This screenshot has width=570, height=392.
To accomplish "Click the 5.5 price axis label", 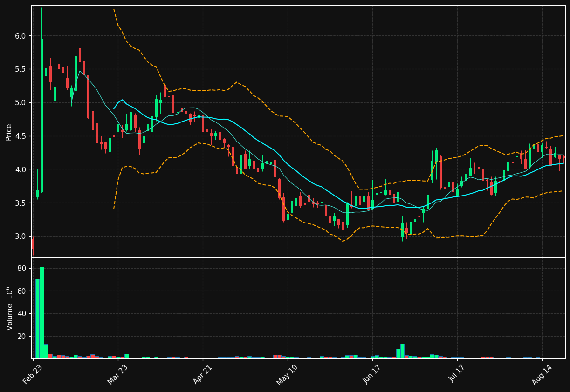I will point(21,69).
